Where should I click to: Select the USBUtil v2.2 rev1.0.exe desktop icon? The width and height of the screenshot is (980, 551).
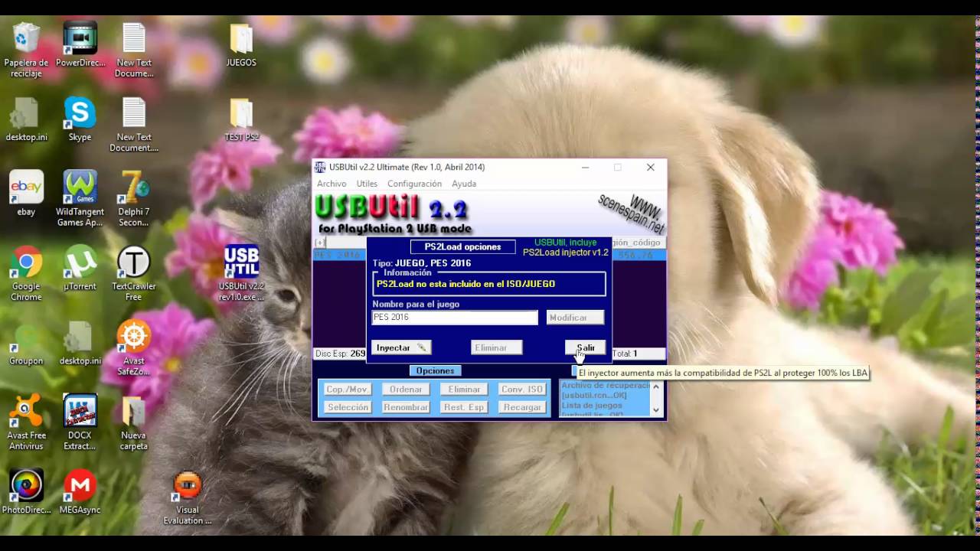click(x=241, y=273)
